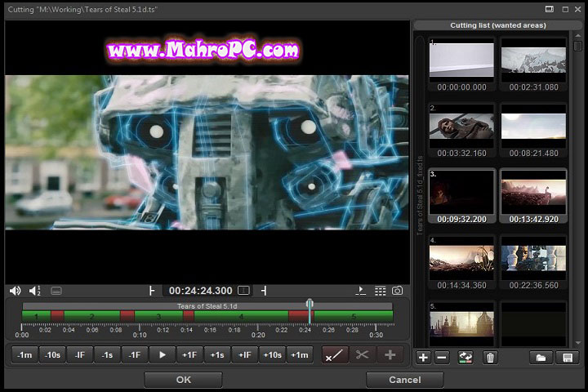The image size is (588, 392).
Task: Click the 'Cutting list (wanted areas)' header
Action: [x=498, y=25]
